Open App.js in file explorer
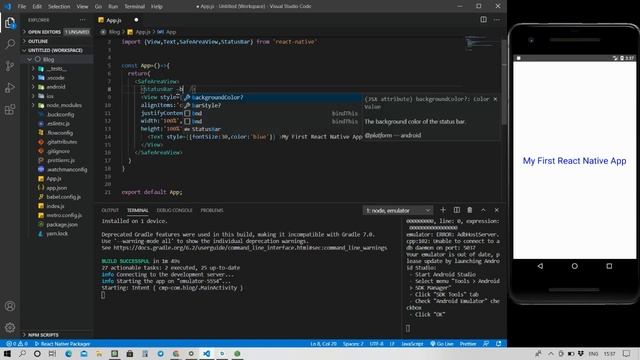 pos(53,179)
